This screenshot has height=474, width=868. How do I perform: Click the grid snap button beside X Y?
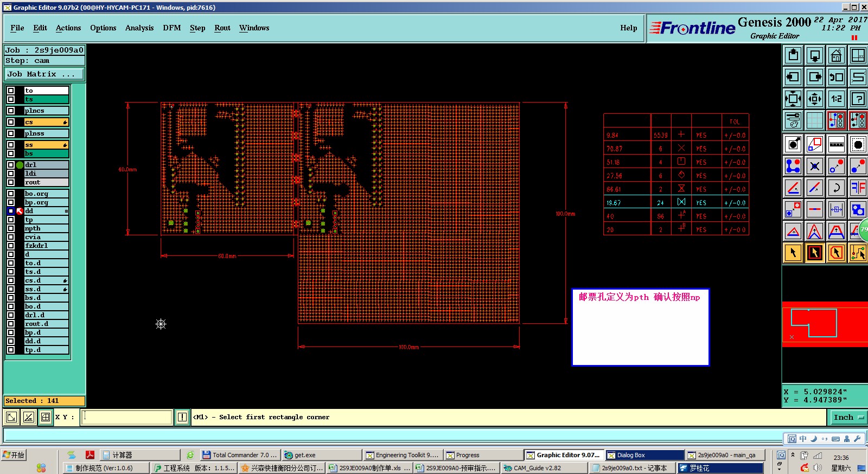click(46, 417)
